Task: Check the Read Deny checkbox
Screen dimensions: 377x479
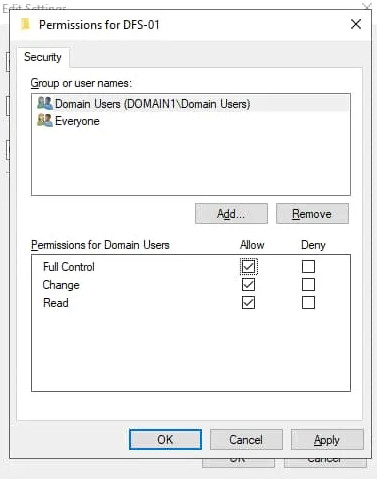Action: click(x=308, y=303)
